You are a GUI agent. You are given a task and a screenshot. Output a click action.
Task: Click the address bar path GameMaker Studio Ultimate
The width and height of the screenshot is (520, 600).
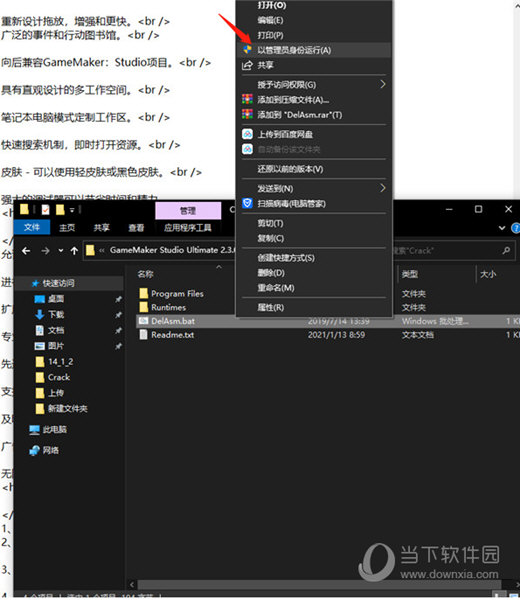click(172, 250)
